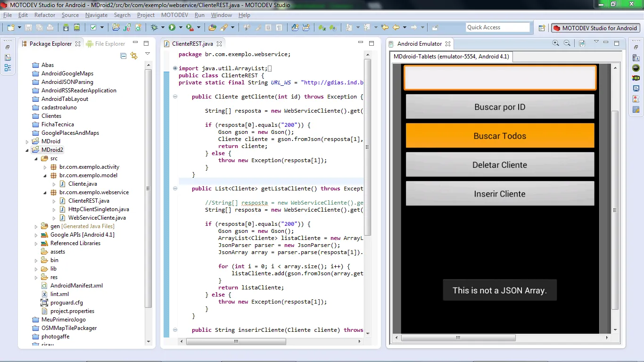
Task: Run the project with green play icon
Action: click(x=172, y=28)
